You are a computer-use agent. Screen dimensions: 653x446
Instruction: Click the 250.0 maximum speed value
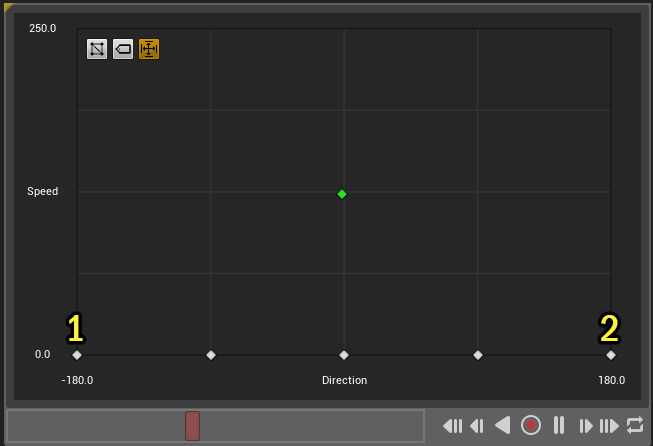[x=42, y=28]
